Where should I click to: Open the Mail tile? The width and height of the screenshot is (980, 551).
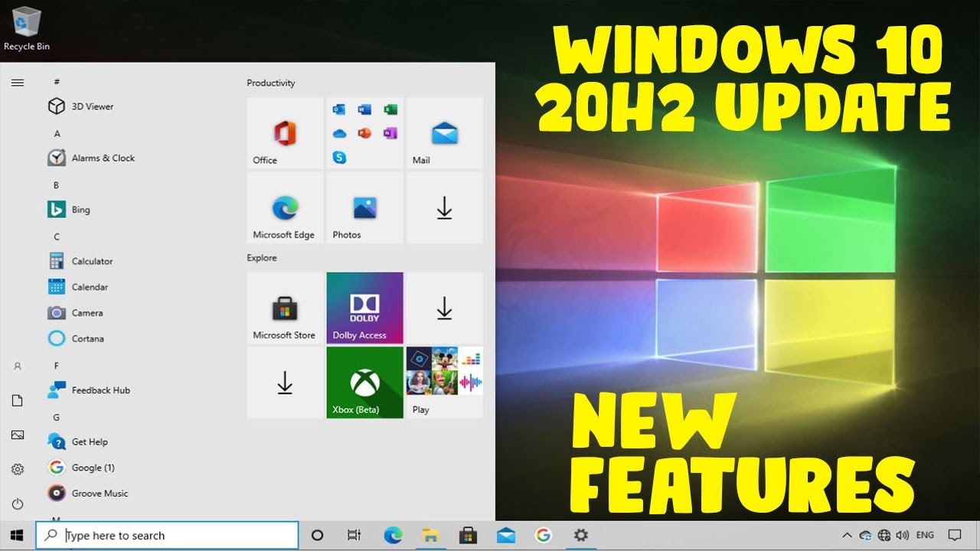click(x=444, y=133)
